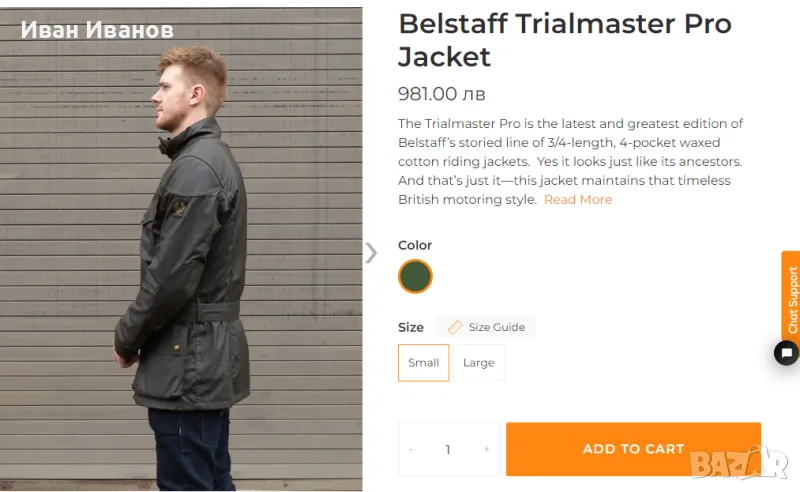Click the Color section label
Screen dimensions: 800x492
(415, 245)
